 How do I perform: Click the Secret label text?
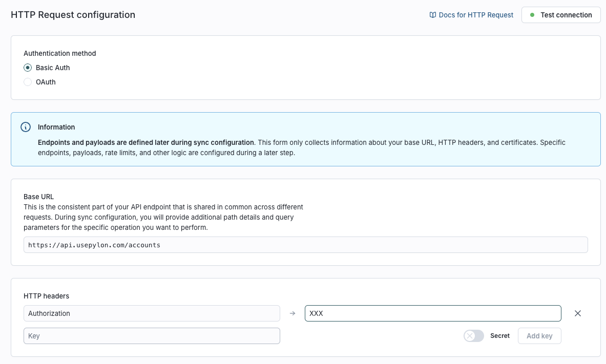500,336
